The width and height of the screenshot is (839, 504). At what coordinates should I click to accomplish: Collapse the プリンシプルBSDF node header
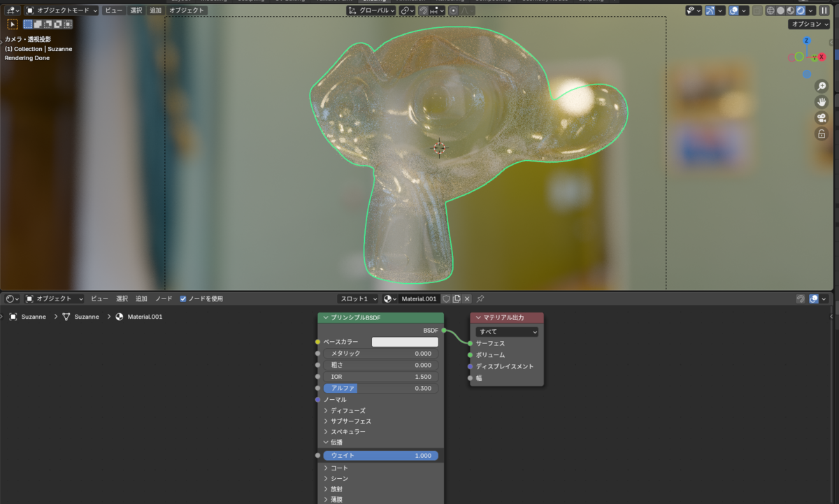(x=327, y=318)
